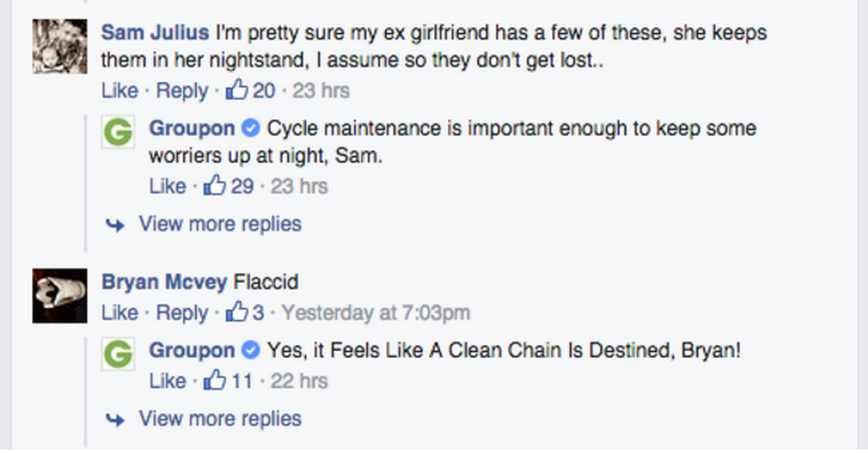The image size is (868, 453).
Task: Click thumbs-up icon showing 11 likes
Action: pos(215,380)
